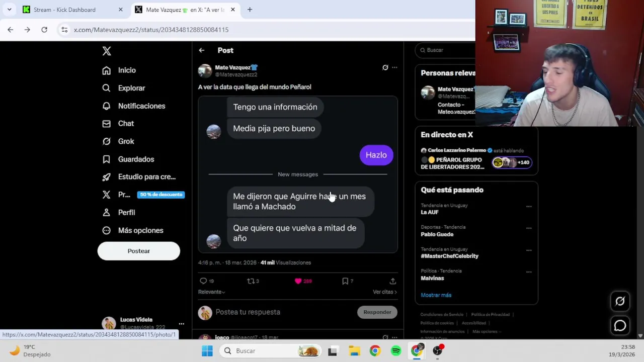The height and width of the screenshot is (362, 644).
Task: Open Ver citas link
Action: tap(384, 292)
